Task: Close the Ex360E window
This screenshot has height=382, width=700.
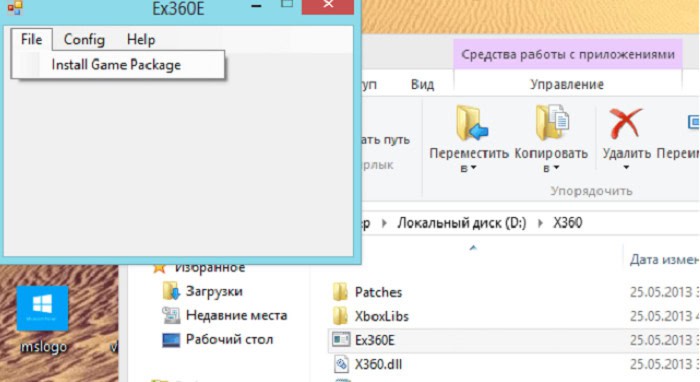Action: [328, 5]
